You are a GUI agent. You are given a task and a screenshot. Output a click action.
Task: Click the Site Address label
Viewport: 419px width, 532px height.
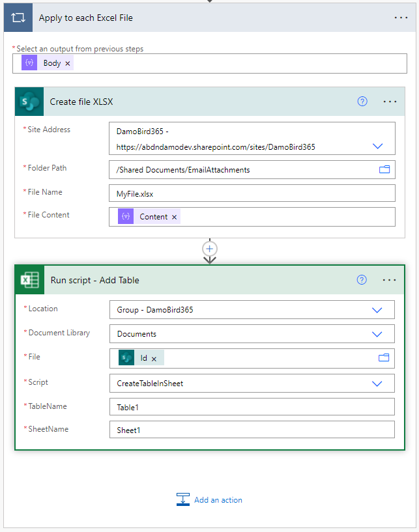point(49,130)
